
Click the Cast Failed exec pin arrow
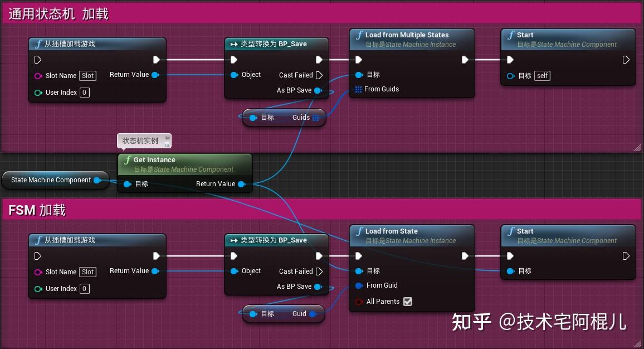pos(319,75)
